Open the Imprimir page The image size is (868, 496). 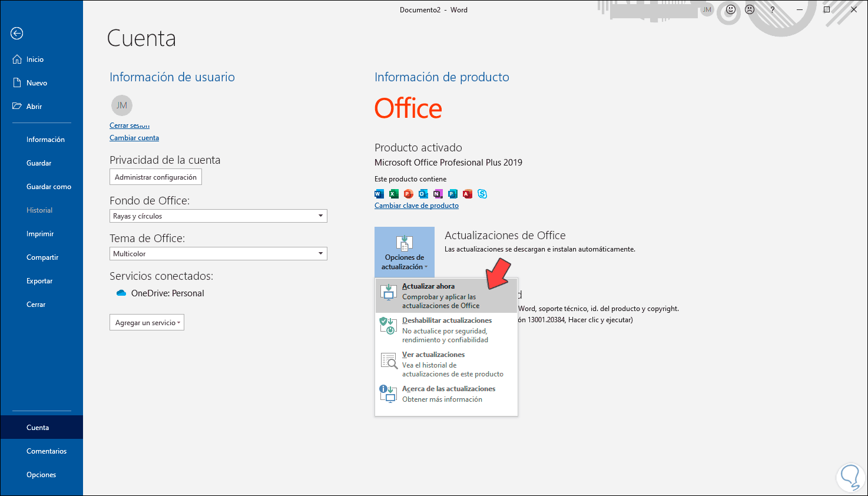pyautogui.click(x=41, y=234)
